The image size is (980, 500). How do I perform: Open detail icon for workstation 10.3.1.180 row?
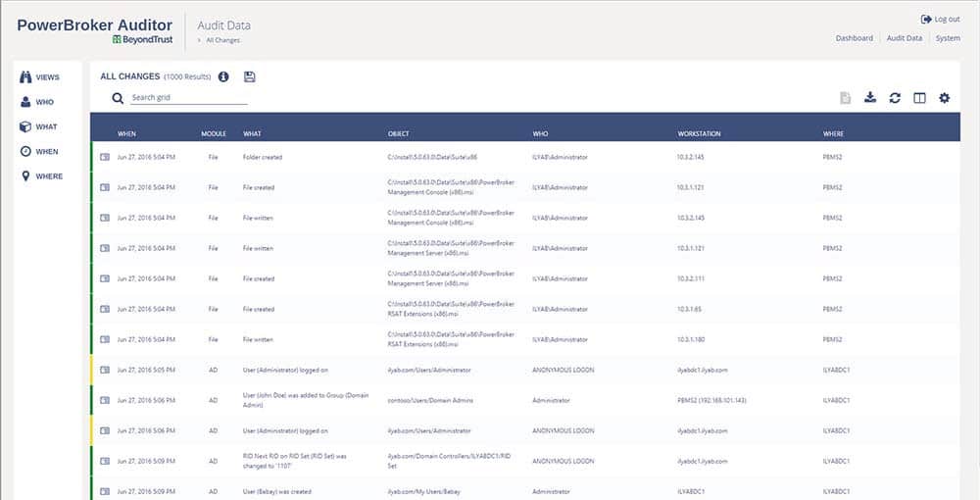click(105, 339)
